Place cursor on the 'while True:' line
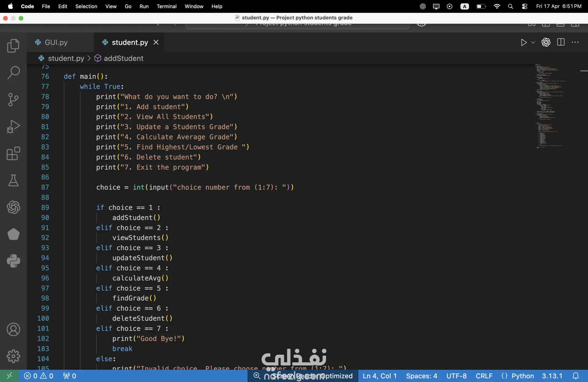Image resolution: width=588 pixels, height=382 pixels. pos(102,86)
